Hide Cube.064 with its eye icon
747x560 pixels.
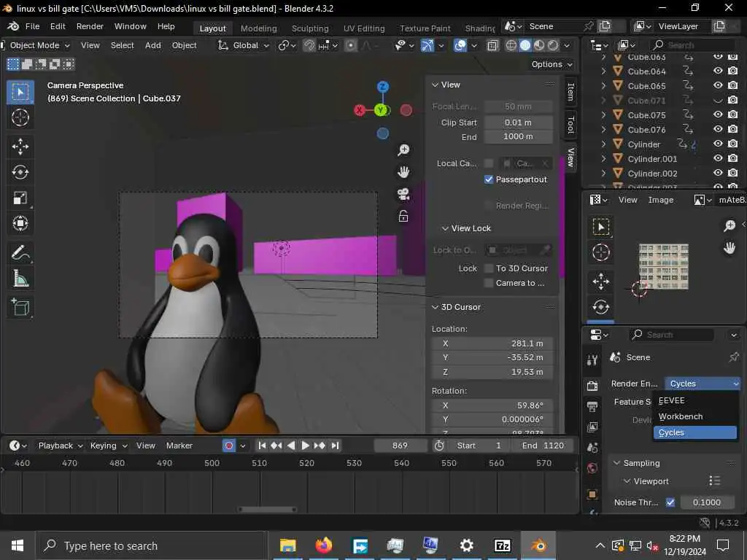click(718, 71)
